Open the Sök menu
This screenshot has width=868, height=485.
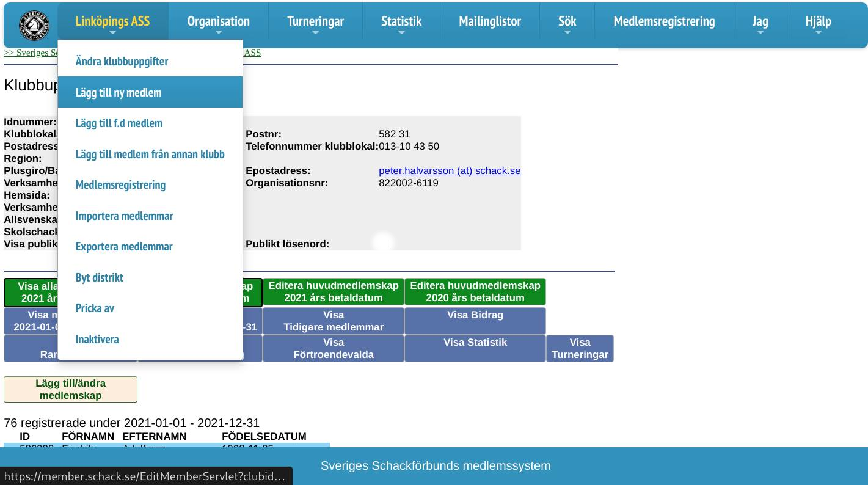coord(567,21)
